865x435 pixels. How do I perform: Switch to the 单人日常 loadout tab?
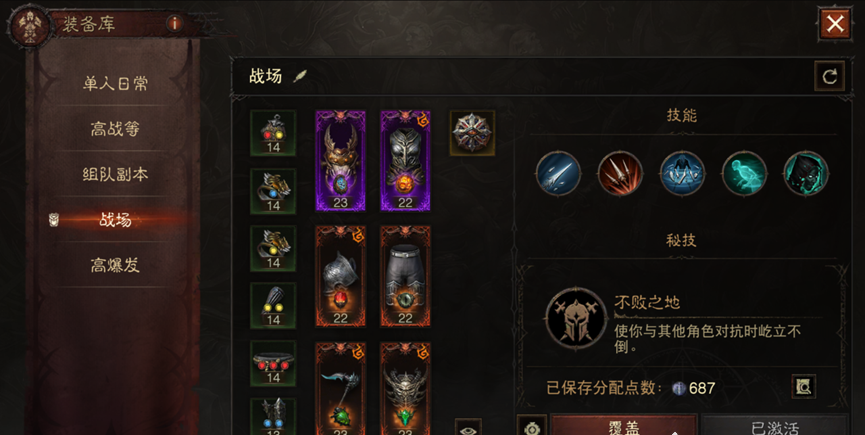click(115, 84)
